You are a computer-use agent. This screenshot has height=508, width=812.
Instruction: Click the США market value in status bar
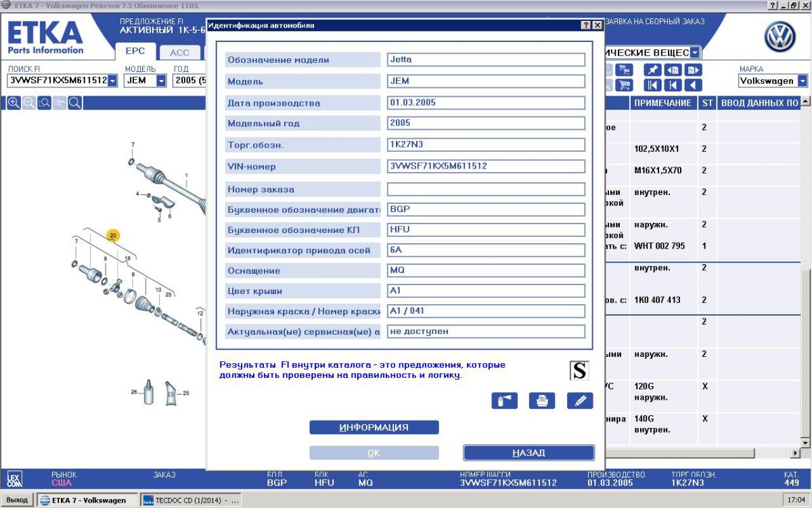61,483
